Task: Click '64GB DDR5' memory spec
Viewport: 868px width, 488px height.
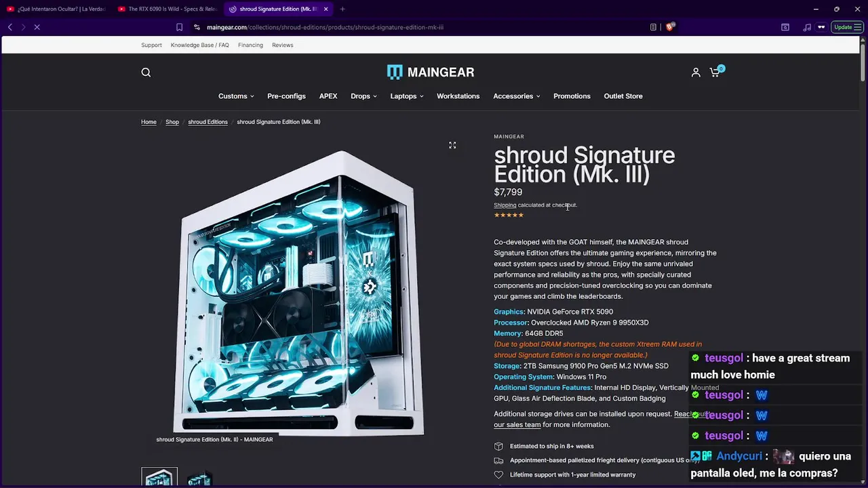Action: 544,333
